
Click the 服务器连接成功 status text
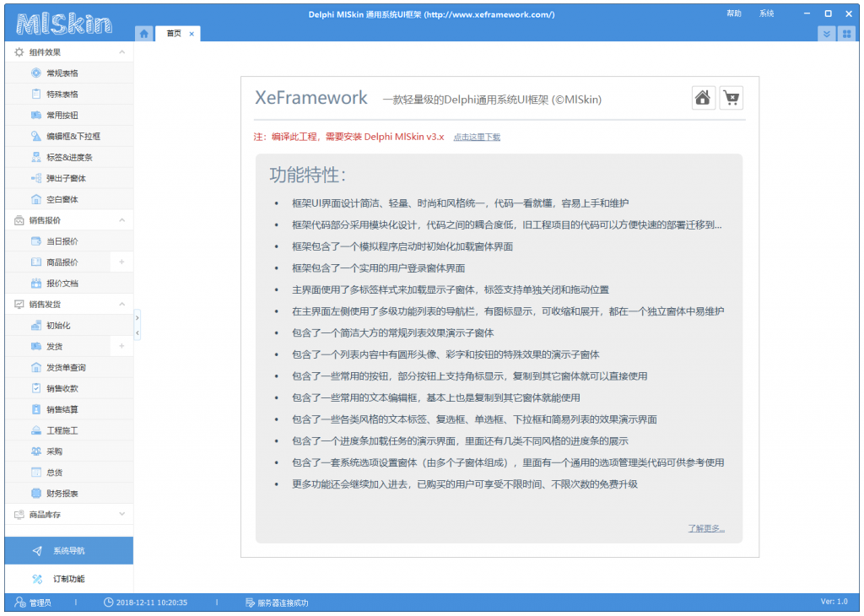(283, 602)
